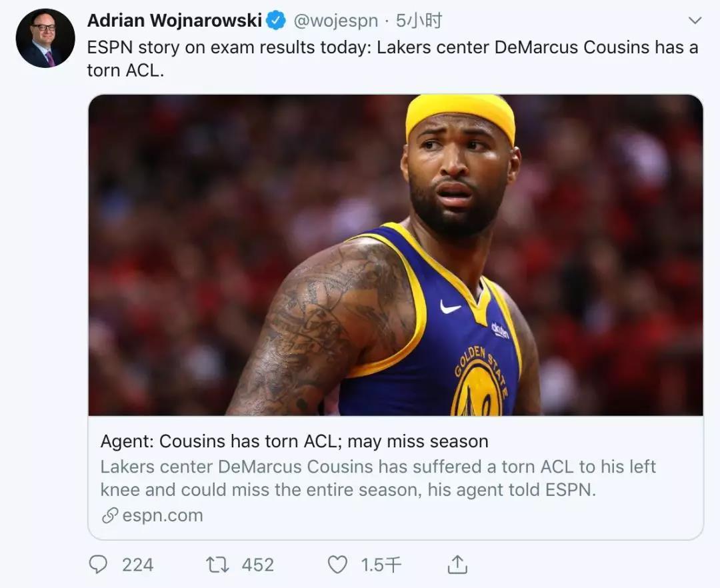Like the tweet with heart icon

(x=337, y=565)
